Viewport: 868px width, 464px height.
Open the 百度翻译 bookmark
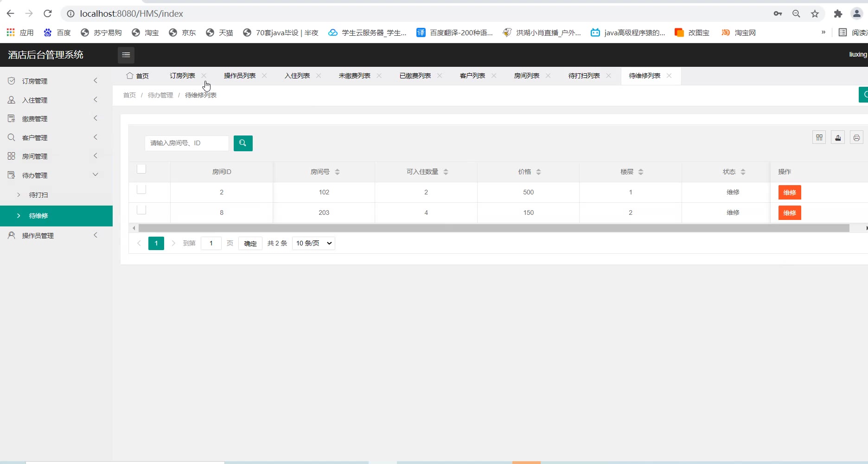click(x=454, y=32)
